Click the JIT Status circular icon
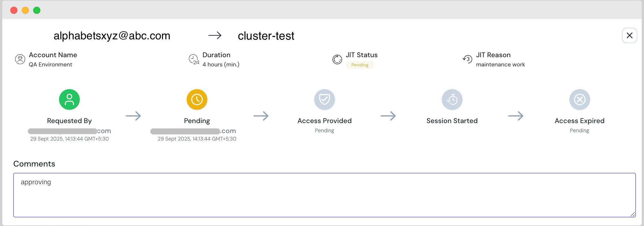 pos(337,60)
